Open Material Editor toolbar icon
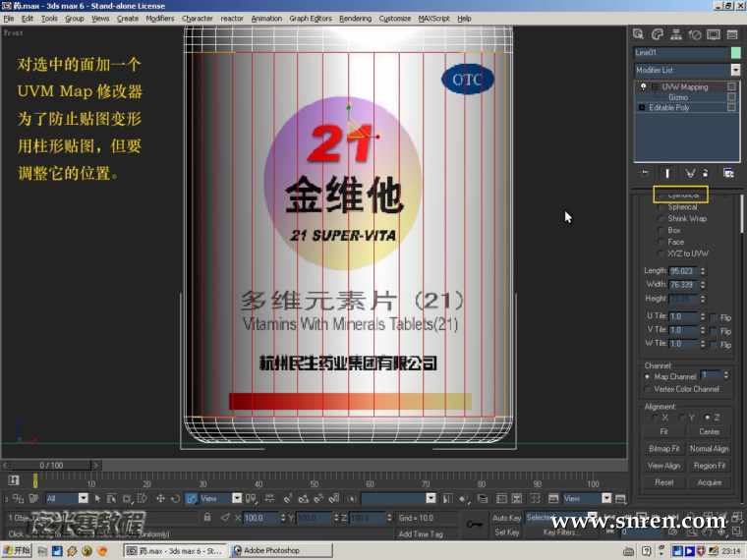This screenshot has height=560, width=747. 535,498
